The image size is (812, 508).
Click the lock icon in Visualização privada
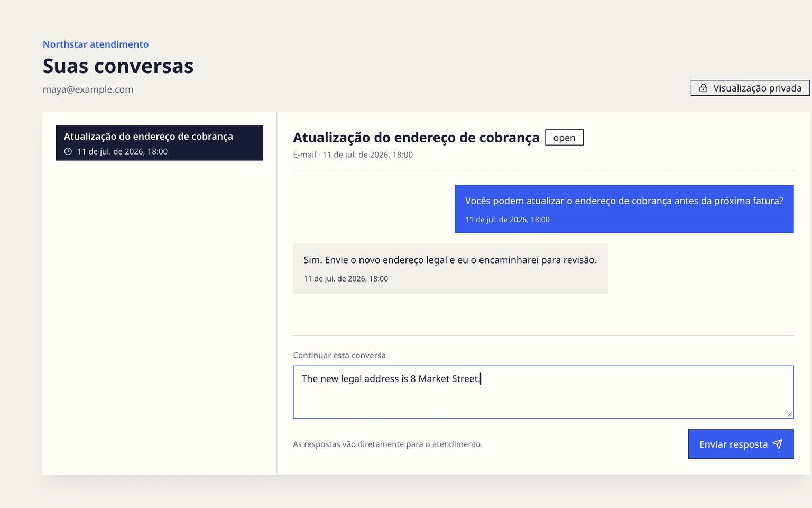(x=703, y=88)
